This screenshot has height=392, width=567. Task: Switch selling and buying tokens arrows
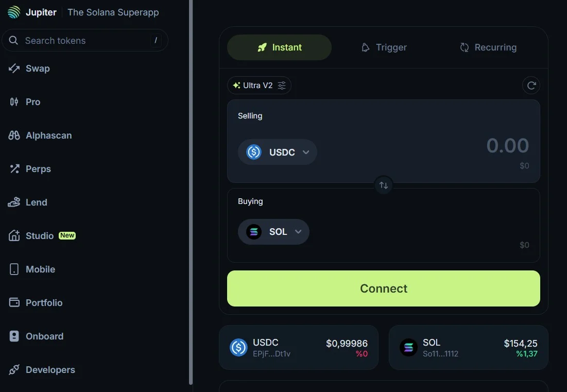pos(384,185)
